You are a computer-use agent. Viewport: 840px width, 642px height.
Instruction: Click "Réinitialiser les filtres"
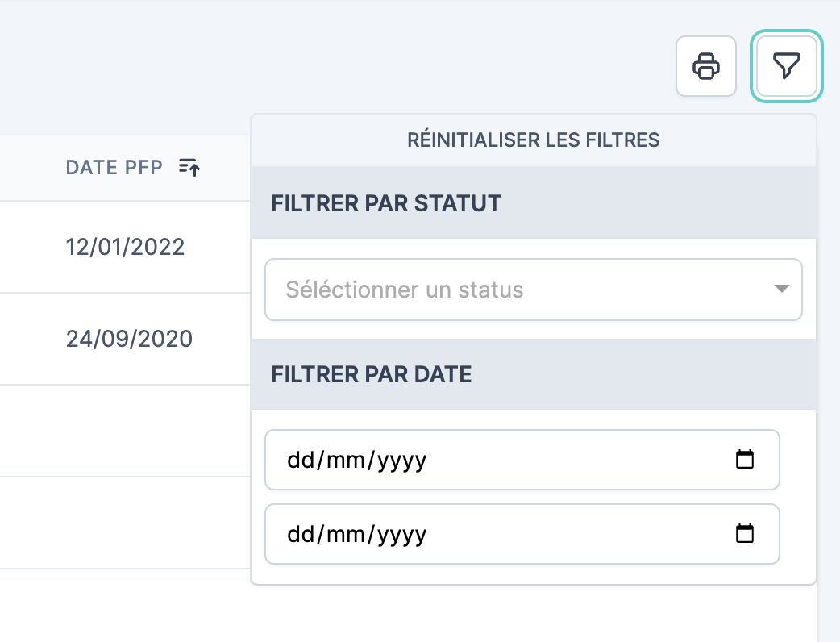pos(533,140)
